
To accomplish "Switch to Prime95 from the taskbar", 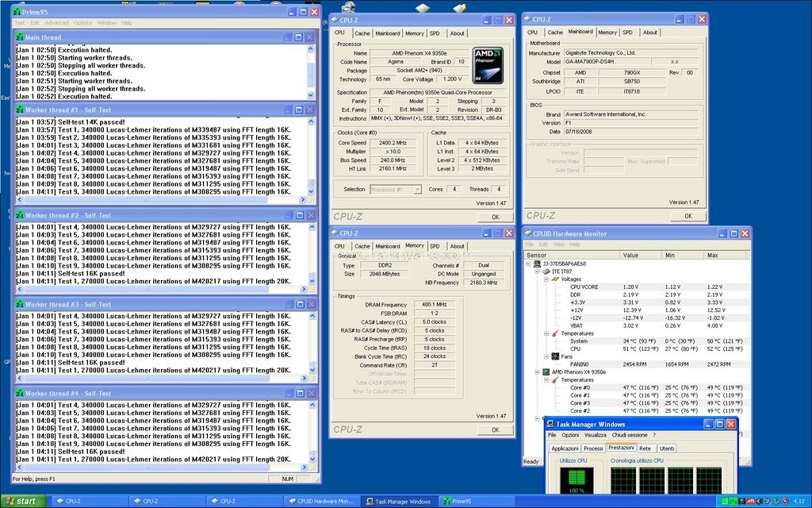I will [x=477, y=502].
